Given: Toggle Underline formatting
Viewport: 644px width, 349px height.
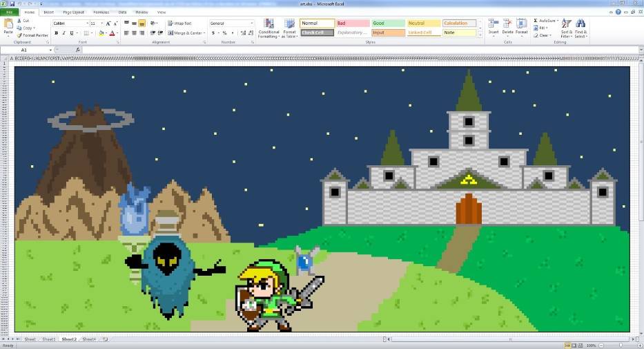Looking at the screenshot, I should pos(72,33).
